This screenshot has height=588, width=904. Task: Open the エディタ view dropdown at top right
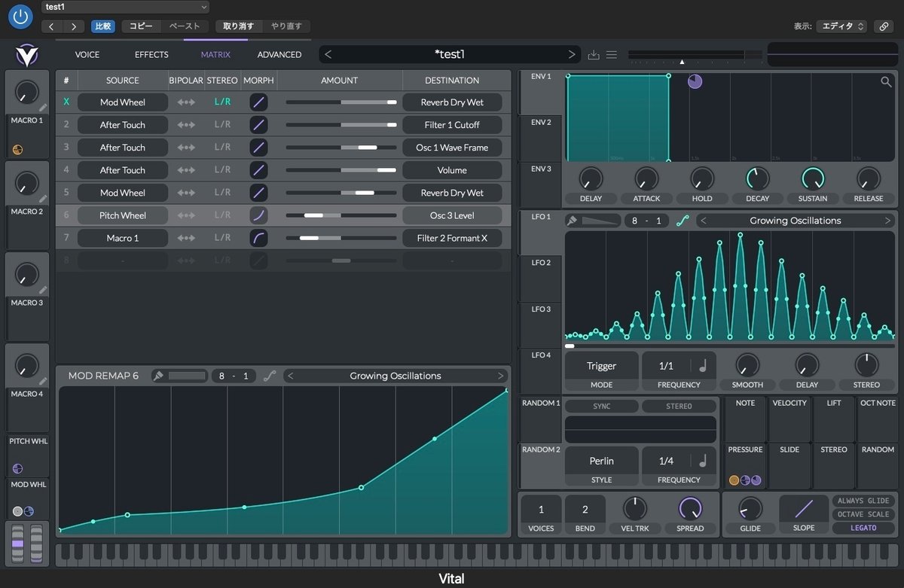click(x=841, y=26)
